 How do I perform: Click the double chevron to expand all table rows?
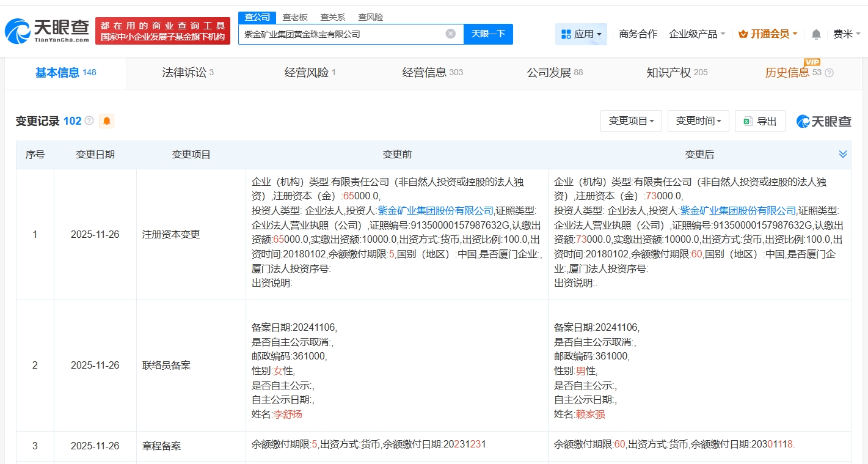click(843, 154)
